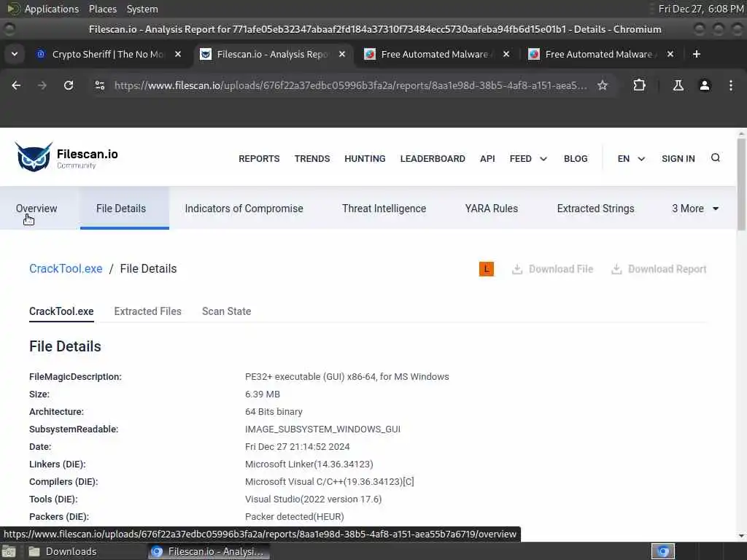
Task: Click SIGN IN link
Action: [x=678, y=158]
